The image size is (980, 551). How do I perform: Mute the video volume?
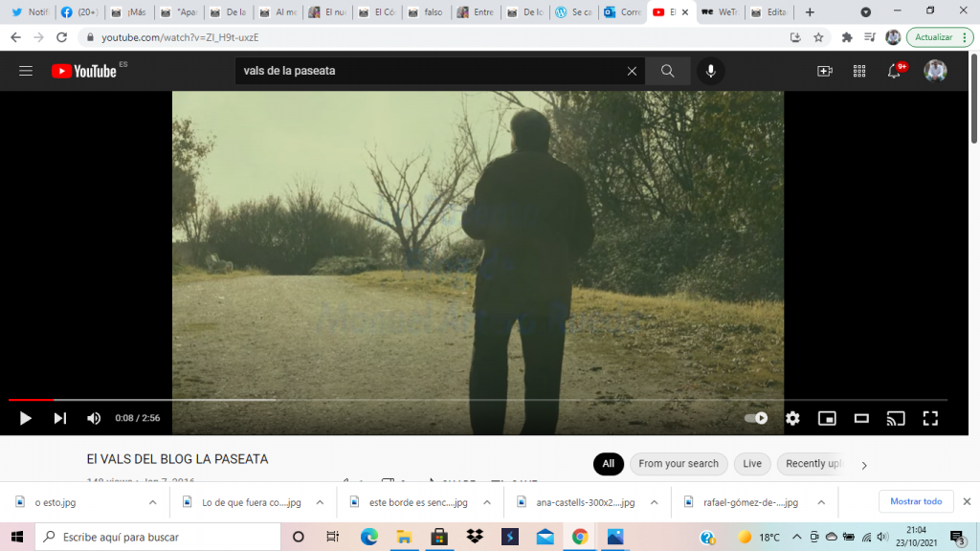click(x=94, y=418)
